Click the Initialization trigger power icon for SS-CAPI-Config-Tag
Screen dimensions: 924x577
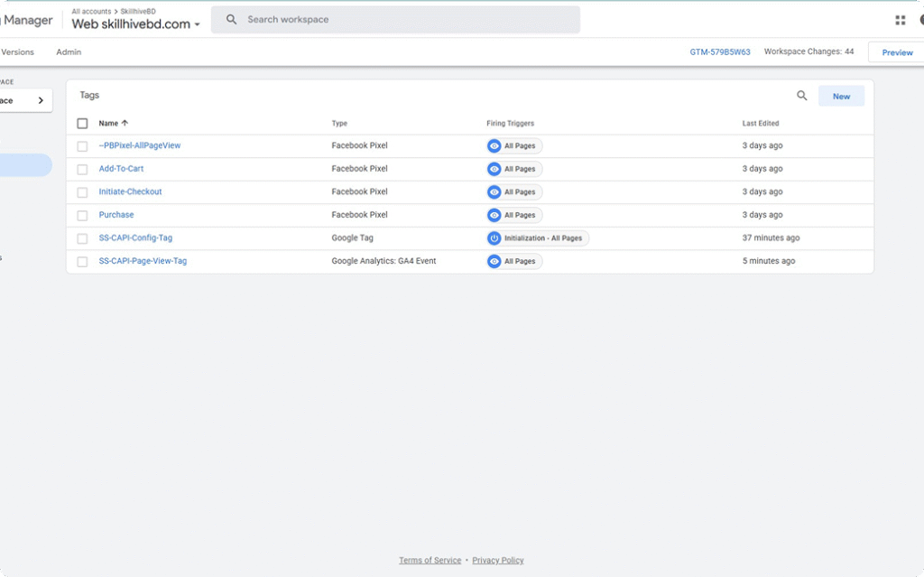pyautogui.click(x=494, y=238)
